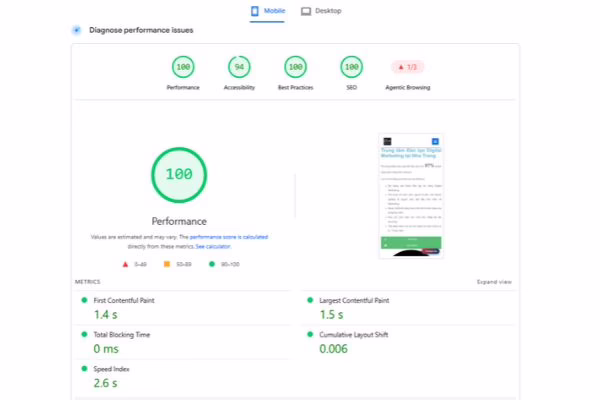Click Expand view for metrics

click(x=494, y=282)
